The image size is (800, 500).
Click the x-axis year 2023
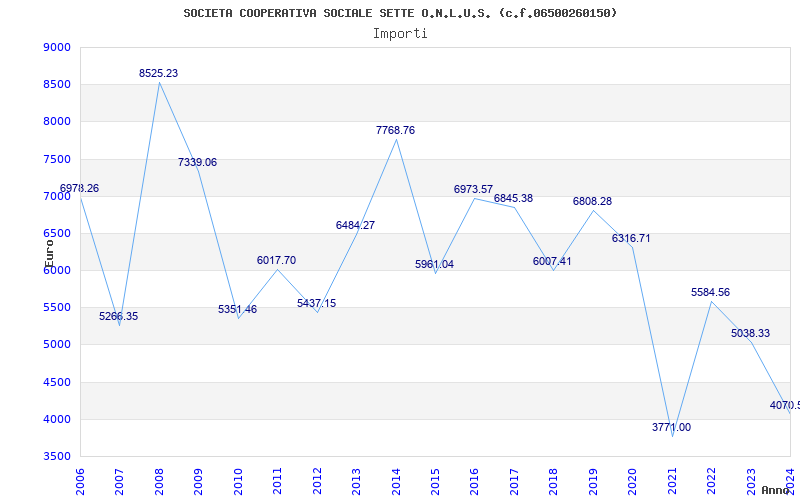[x=752, y=481]
